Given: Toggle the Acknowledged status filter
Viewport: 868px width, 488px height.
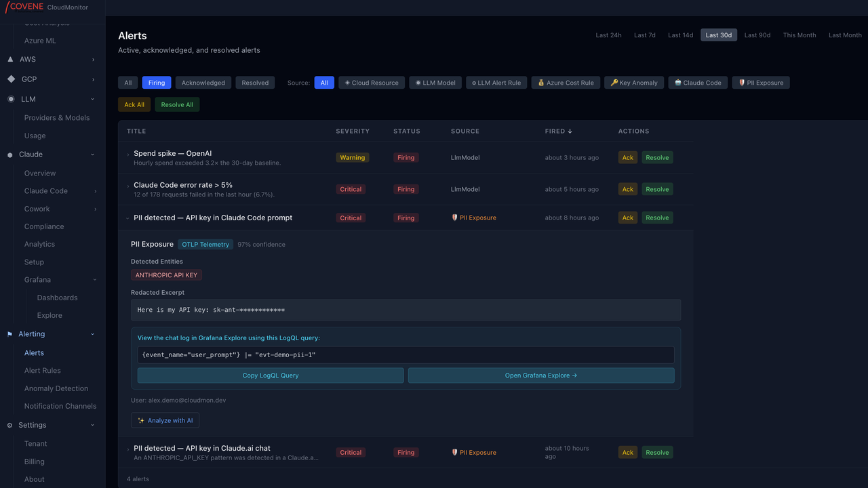Looking at the screenshot, I should 203,83.
